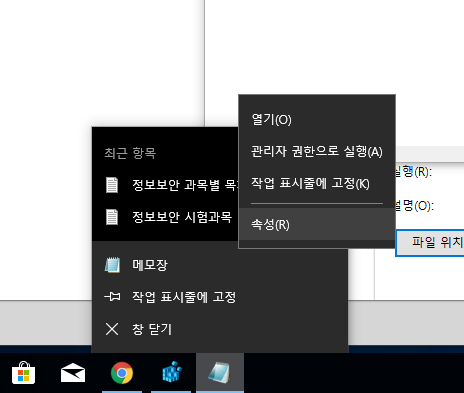This screenshot has width=464, height=393.
Task: Select 창 닫기 in jump list
Action: pos(220,329)
